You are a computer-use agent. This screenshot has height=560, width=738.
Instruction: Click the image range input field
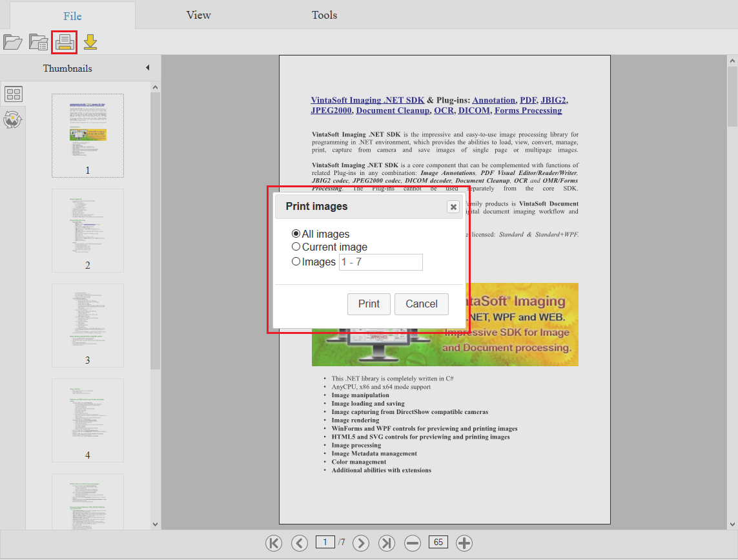[381, 262]
